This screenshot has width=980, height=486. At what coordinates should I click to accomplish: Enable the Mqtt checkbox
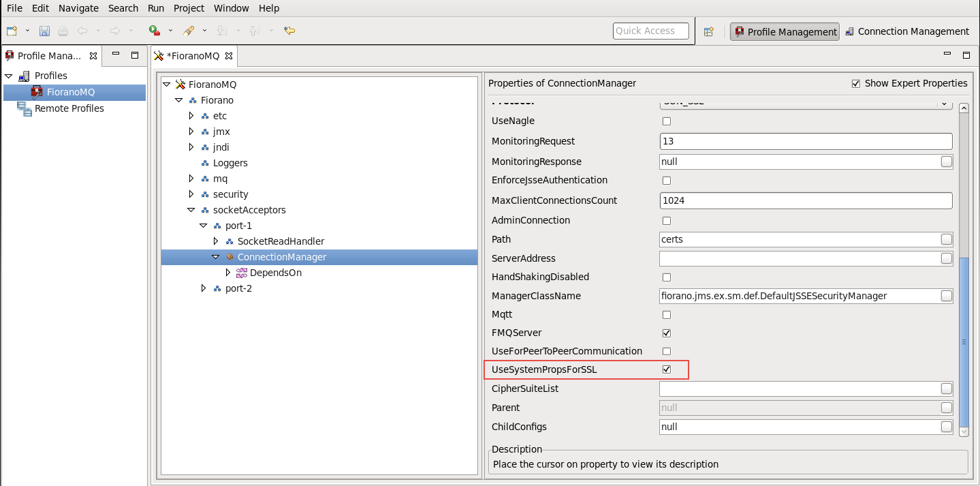667,315
